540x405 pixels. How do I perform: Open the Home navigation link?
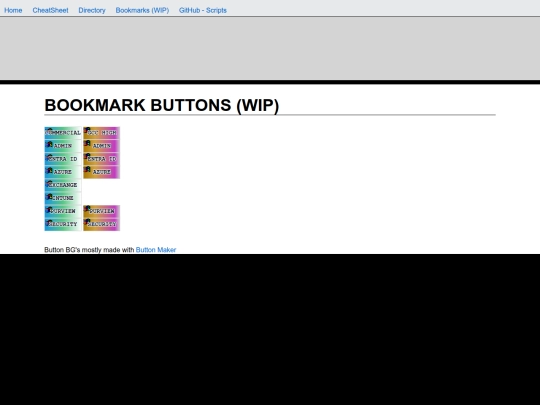(13, 10)
